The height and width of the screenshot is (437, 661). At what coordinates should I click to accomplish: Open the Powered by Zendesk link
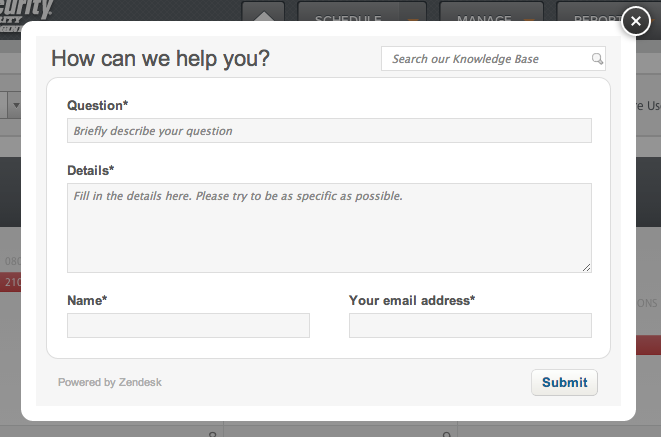(x=110, y=382)
